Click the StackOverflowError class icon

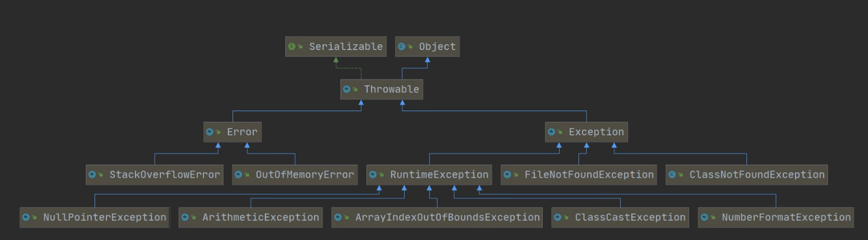92,175
